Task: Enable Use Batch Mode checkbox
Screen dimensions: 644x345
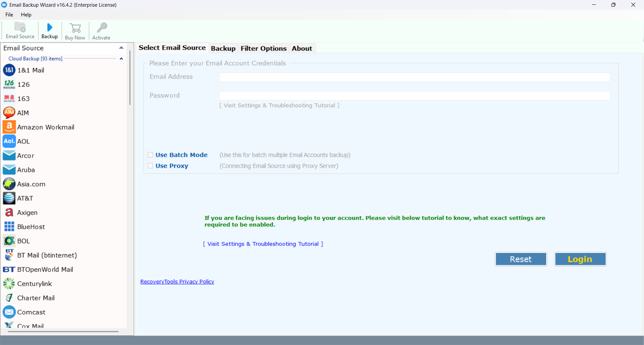Action: pyautogui.click(x=150, y=155)
